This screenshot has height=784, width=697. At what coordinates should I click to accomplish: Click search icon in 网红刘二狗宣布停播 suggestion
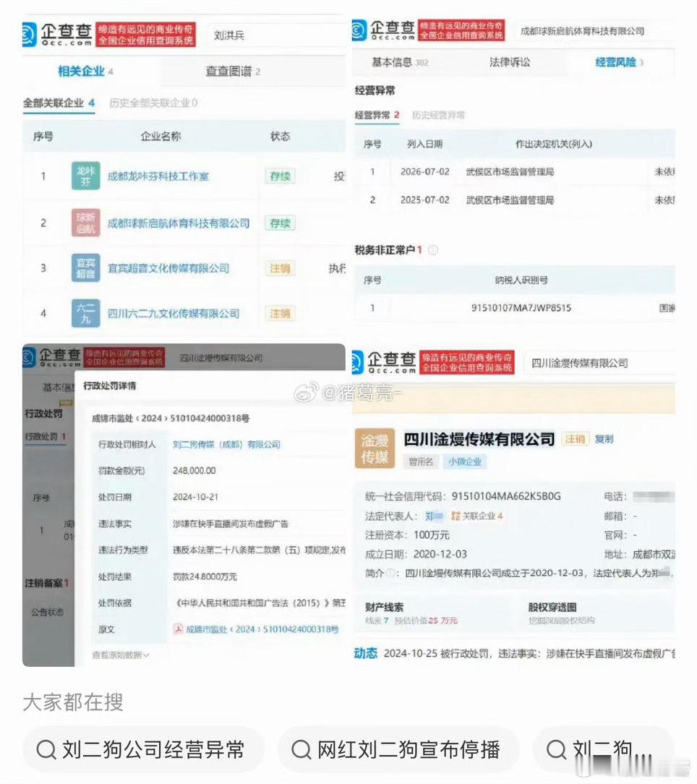coord(302,749)
